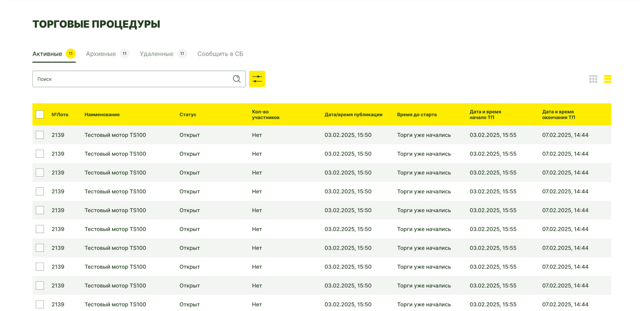Tick the select-all checkbox in table header
Screen dimensions: 644x311
(x=40, y=114)
